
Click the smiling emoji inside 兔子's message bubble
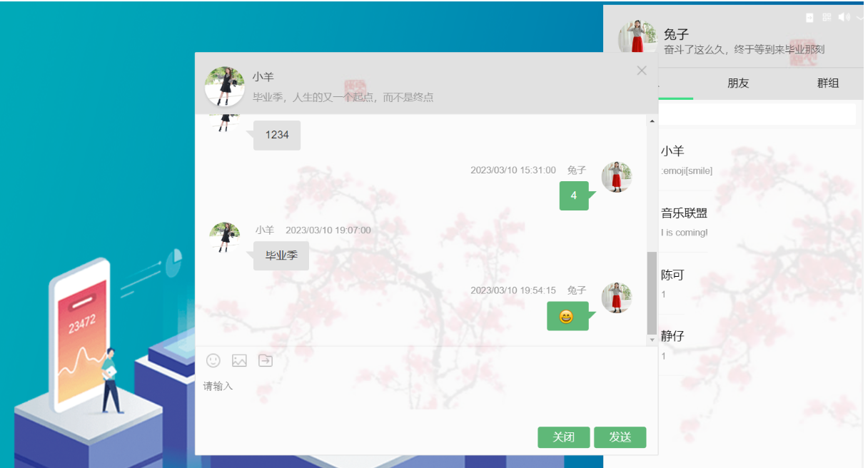[x=567, y=316]
